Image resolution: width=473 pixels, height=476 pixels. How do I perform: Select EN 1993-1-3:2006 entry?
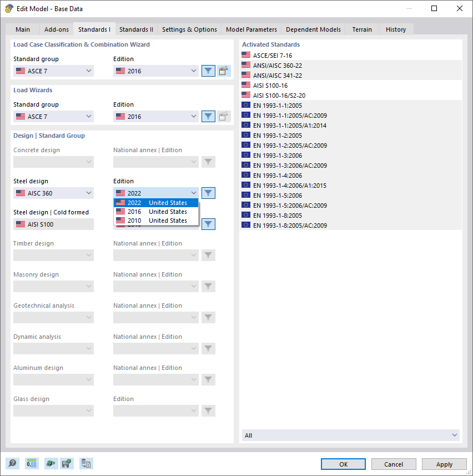(351, 156)
